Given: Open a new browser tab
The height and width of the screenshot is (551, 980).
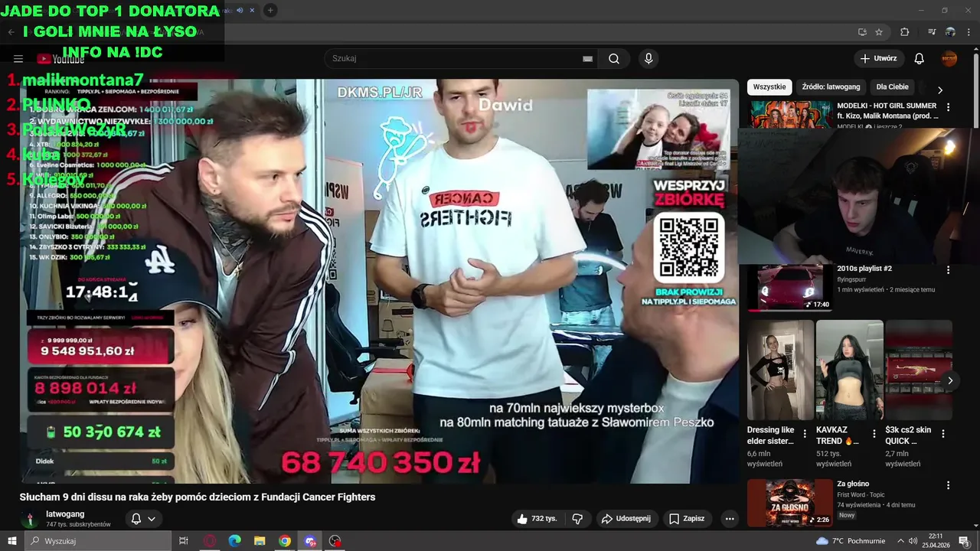Looking at the screenshot, I should pyautogui.click(x=270, y=10).
